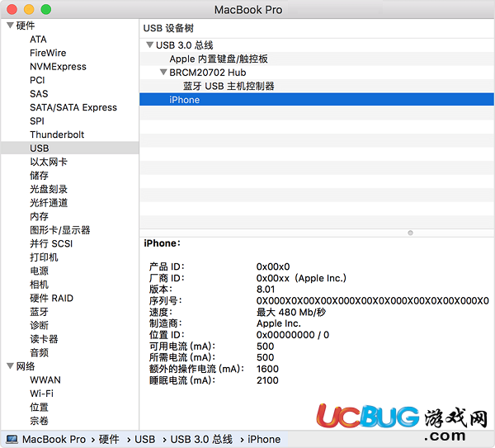Click the MacBook Pro laptop icon in path bar
Image resolution: width=495 pixels, height=448 pixels.
click(x=12, y=439)
